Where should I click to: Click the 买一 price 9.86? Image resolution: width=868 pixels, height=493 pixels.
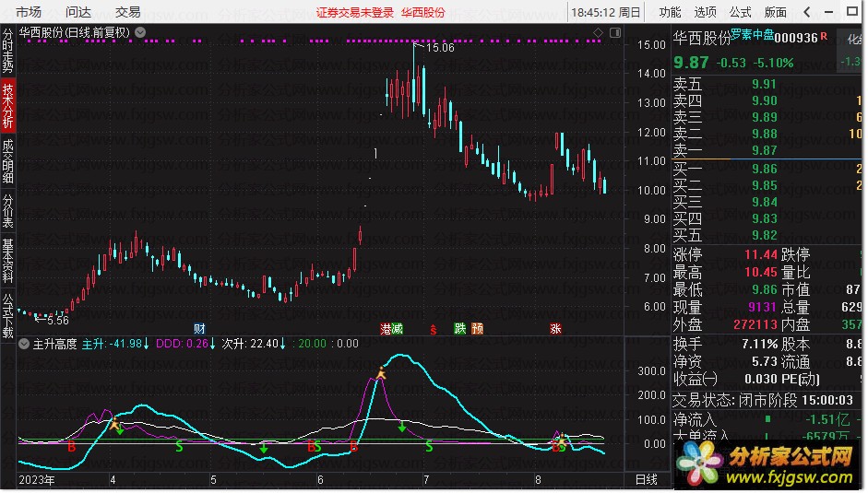tap(765, 169)
